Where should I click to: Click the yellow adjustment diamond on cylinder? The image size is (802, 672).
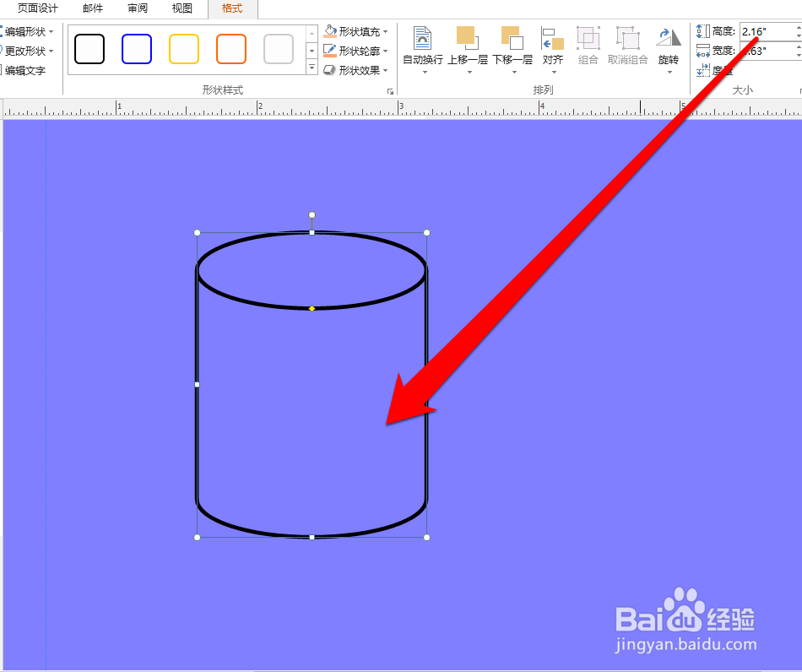[312, 308]
